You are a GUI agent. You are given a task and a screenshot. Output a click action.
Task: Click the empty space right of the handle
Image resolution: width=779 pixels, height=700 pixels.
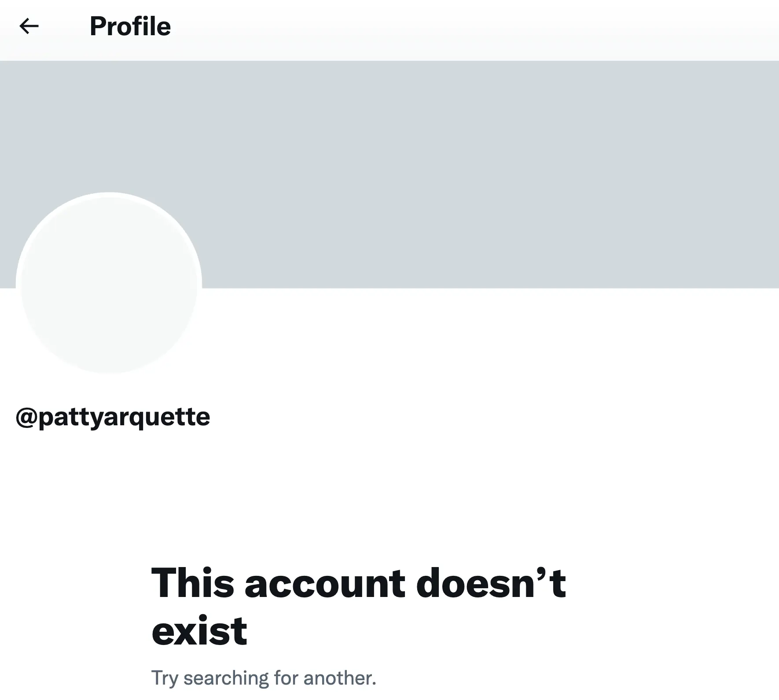440,417
